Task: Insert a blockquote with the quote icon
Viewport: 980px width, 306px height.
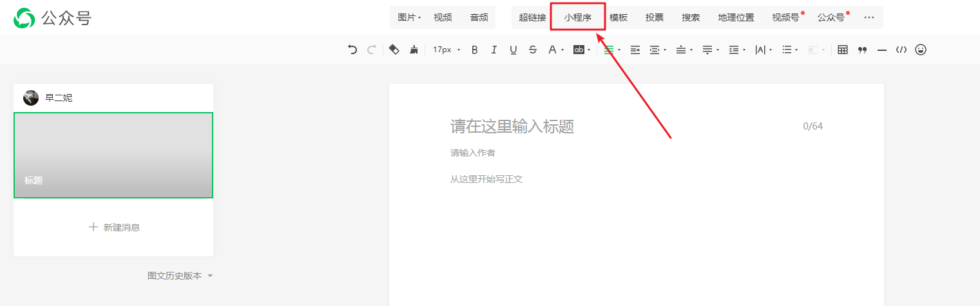Action: [x=862, y=50]
